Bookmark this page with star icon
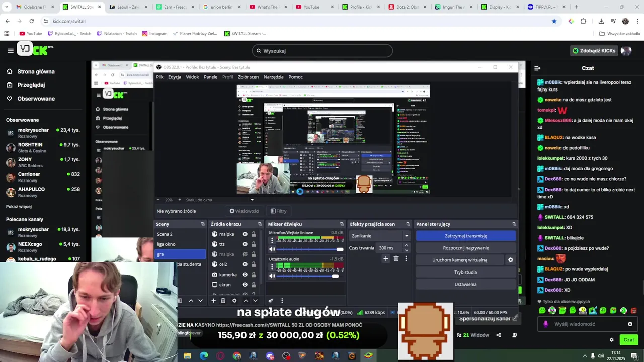644x362 pixels. 554,21
